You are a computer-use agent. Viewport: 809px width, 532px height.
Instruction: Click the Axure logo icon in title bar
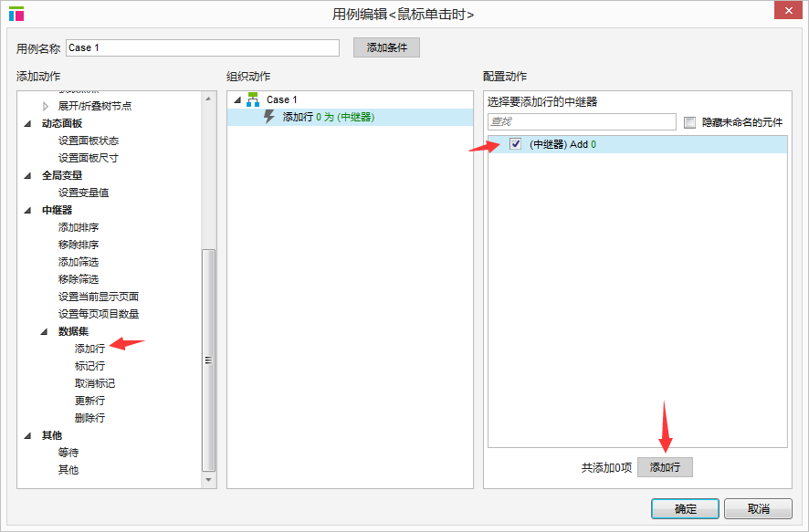[x=16, y=14]
